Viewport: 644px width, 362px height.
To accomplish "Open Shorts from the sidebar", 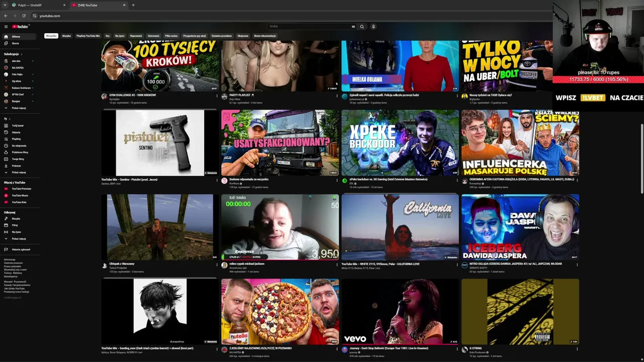I will [x=18, y=43].
